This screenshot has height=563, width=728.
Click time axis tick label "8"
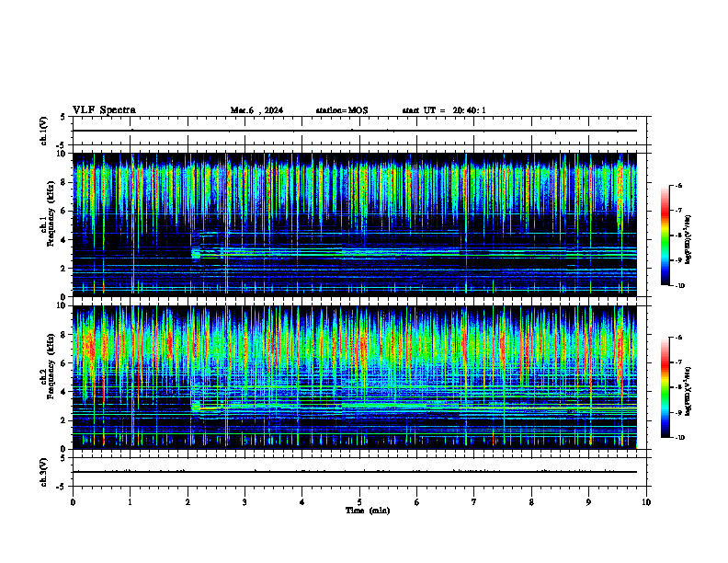pos(531,502)
